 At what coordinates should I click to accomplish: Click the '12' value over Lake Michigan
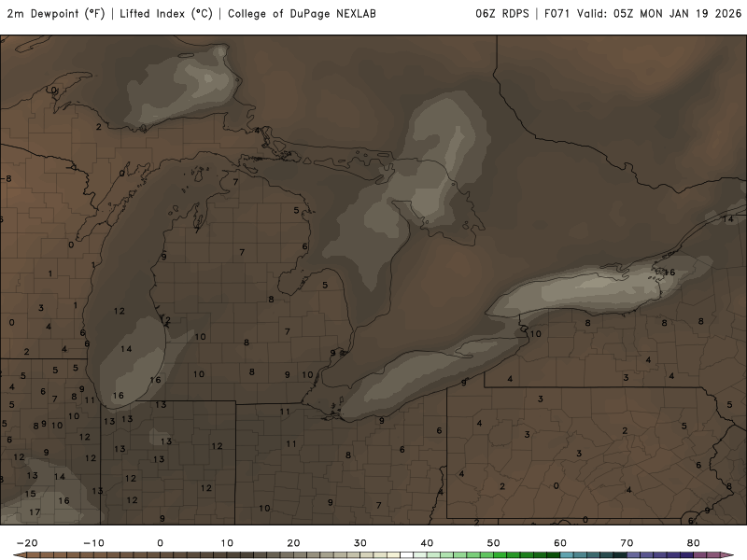[120, 311]
